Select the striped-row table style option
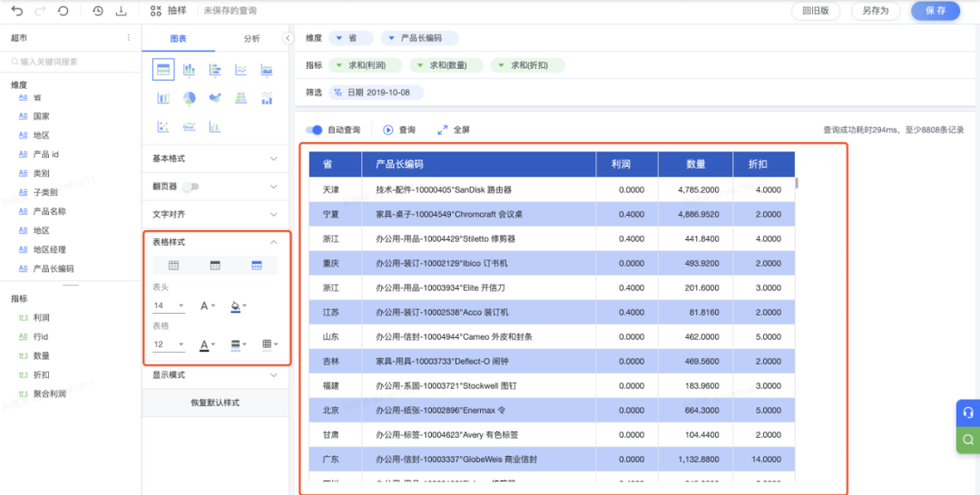This screenshot has width=980, height=495. (257, 266)
